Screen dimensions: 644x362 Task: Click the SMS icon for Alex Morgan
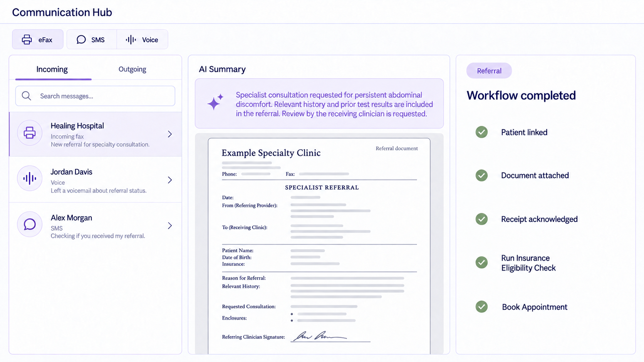[30, 224]
